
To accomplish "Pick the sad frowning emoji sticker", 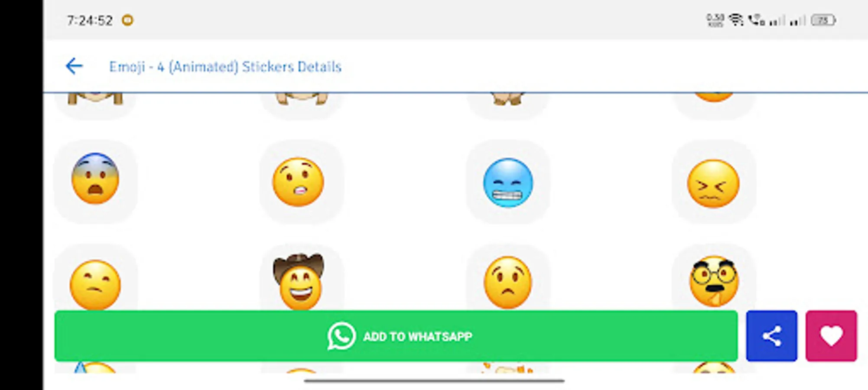I will coord(508,283).
